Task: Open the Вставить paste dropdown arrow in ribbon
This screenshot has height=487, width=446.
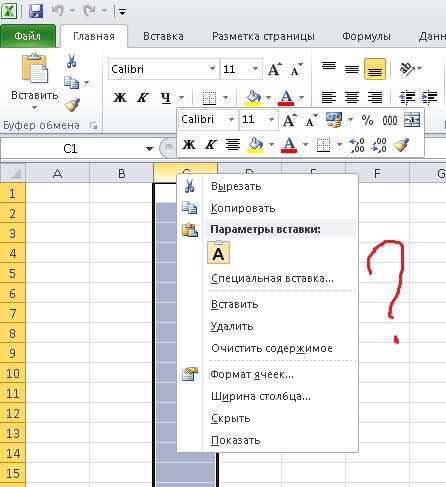Action: [x=35, y=107]
